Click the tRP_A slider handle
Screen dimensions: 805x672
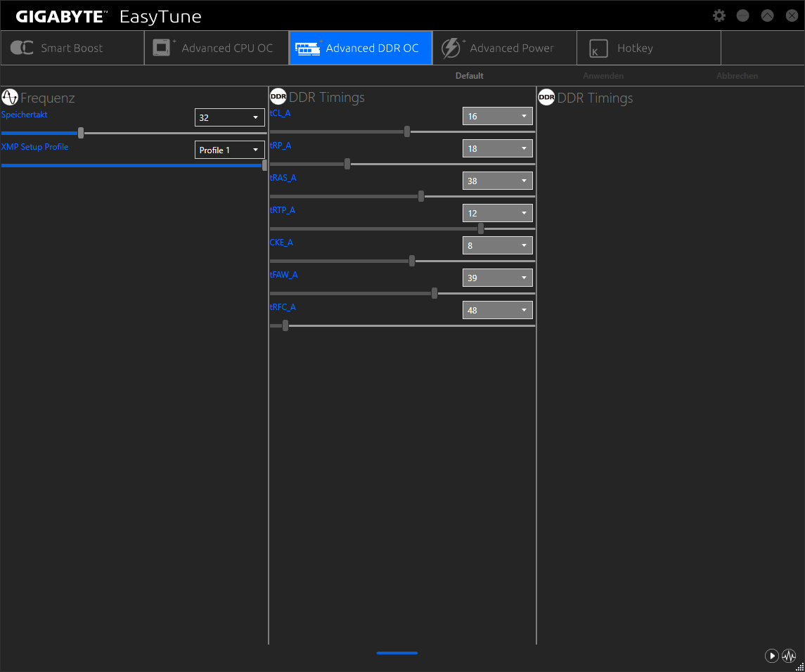pos(347,164)
